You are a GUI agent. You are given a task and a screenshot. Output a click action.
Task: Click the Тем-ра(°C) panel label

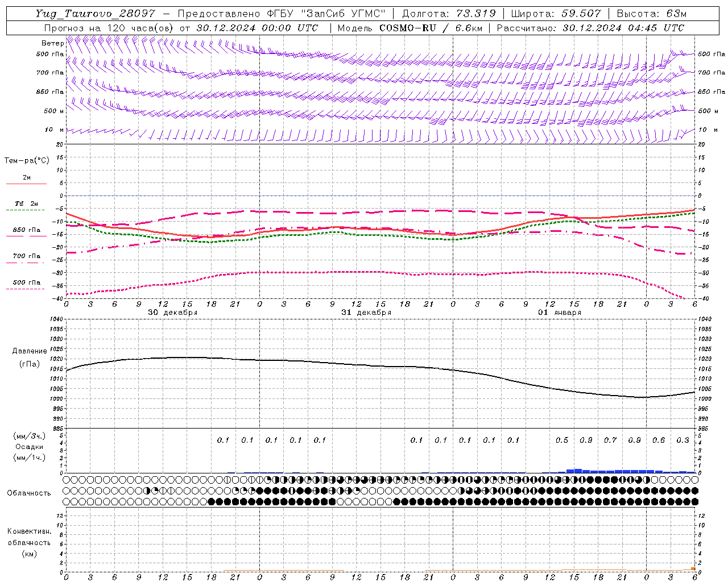(x=27, y=161)
